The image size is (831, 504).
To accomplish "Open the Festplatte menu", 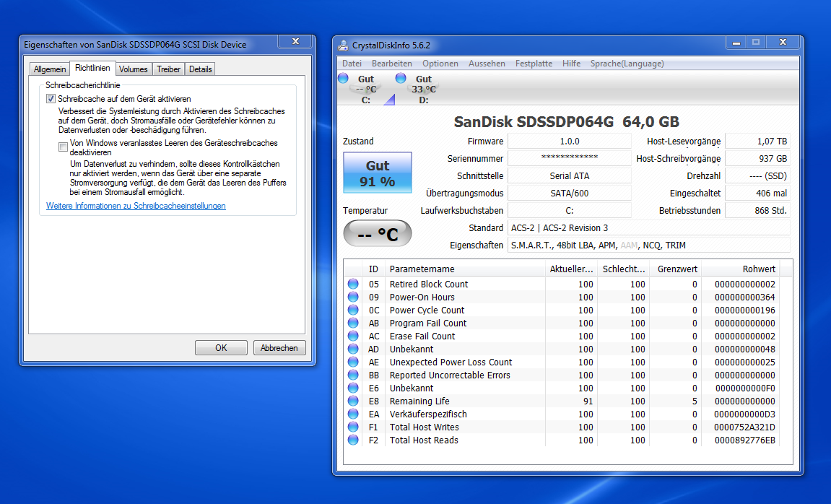I will click(534, 64).
